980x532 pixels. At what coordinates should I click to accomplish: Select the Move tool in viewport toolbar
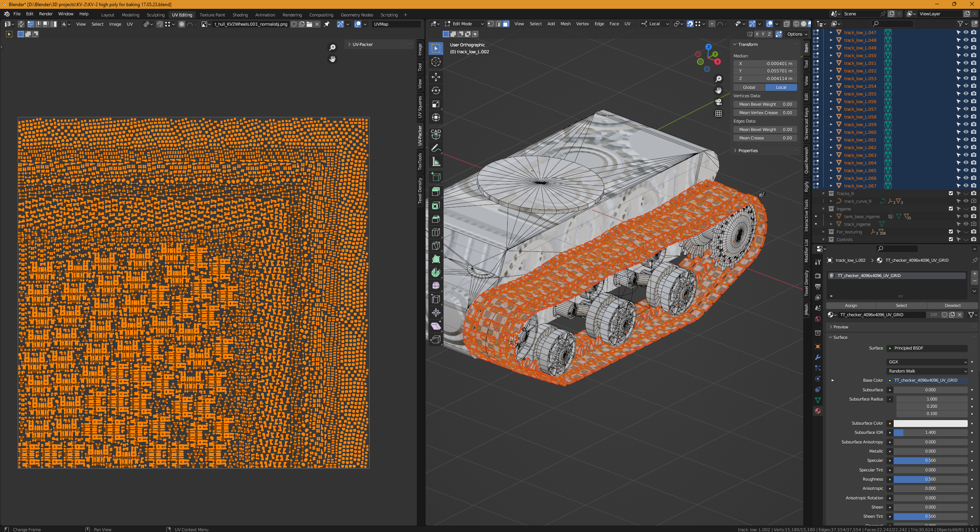[x=436, y=77]
